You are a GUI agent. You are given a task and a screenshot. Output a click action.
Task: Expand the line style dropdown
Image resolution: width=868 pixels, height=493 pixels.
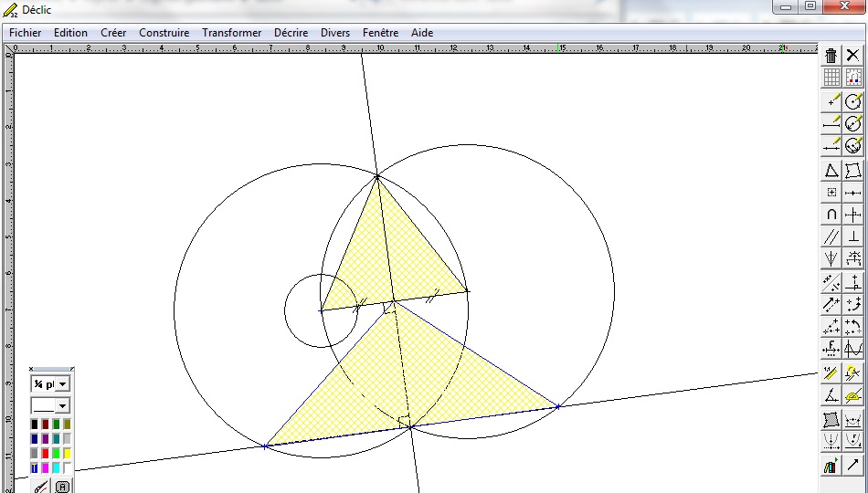(x=63, y=405)
